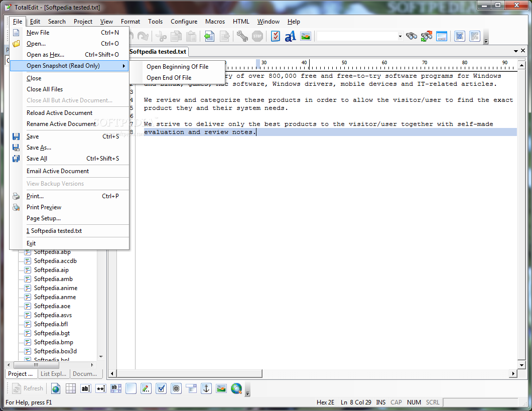The width and height of the screenshot is (532, 411).
Task: Click the editor vertical scroll down arrow
Action: 521,365
